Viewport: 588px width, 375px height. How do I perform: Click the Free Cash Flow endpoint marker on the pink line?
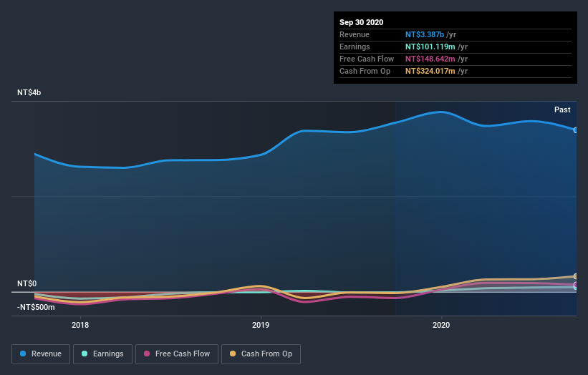576,285
